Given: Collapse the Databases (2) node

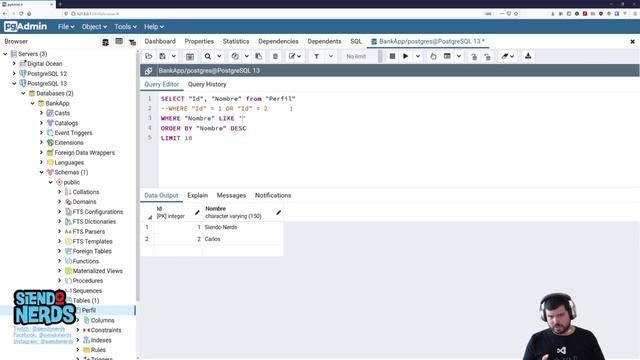Looking at the screenshot, I should (x=23, y=93).
